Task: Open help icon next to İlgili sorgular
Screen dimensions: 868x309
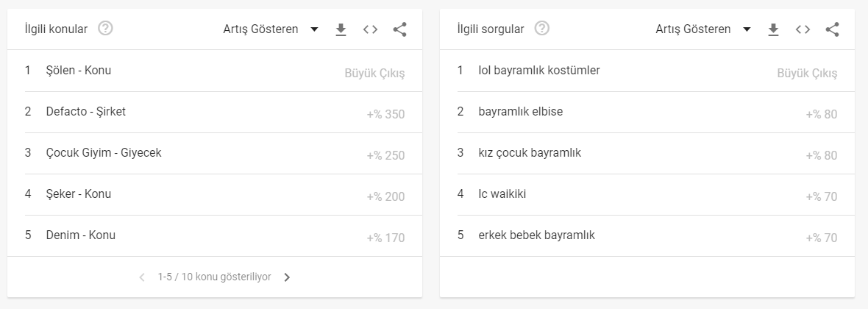Action: click(542, 28)
